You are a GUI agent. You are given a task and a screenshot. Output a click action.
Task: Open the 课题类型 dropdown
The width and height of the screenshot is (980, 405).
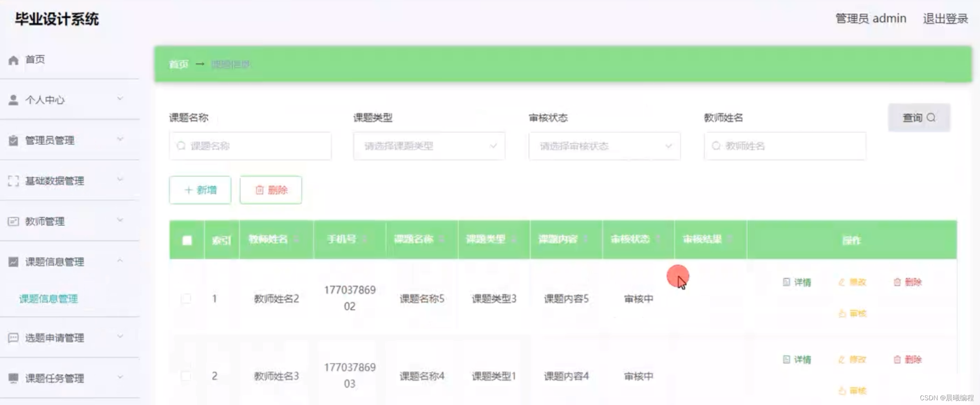tap(429, 146)
